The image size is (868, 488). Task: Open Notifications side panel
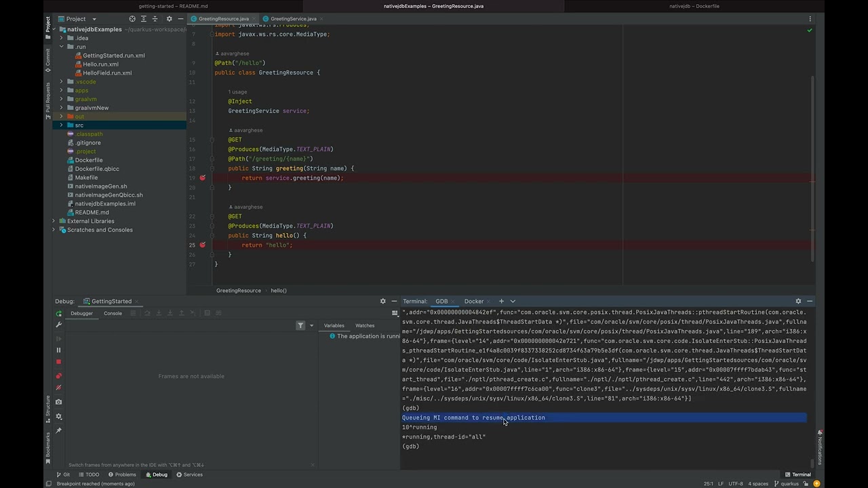(x=820, y=447)
